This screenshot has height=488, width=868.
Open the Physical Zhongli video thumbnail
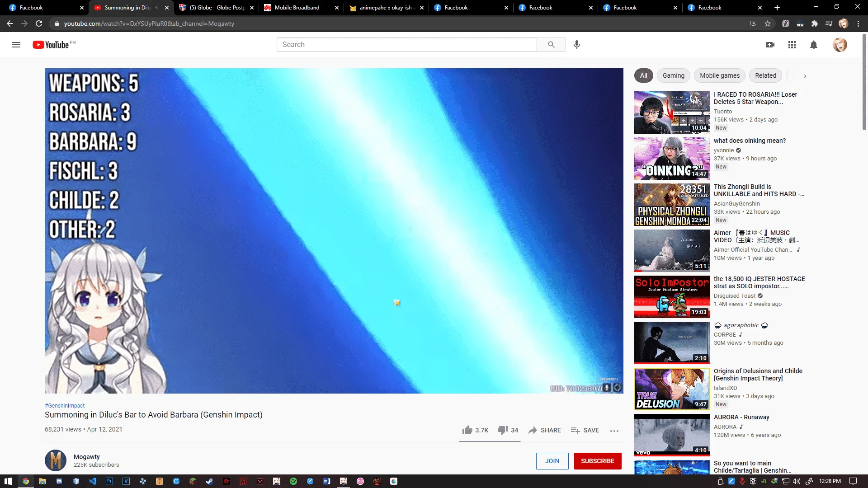coord(672,205)
